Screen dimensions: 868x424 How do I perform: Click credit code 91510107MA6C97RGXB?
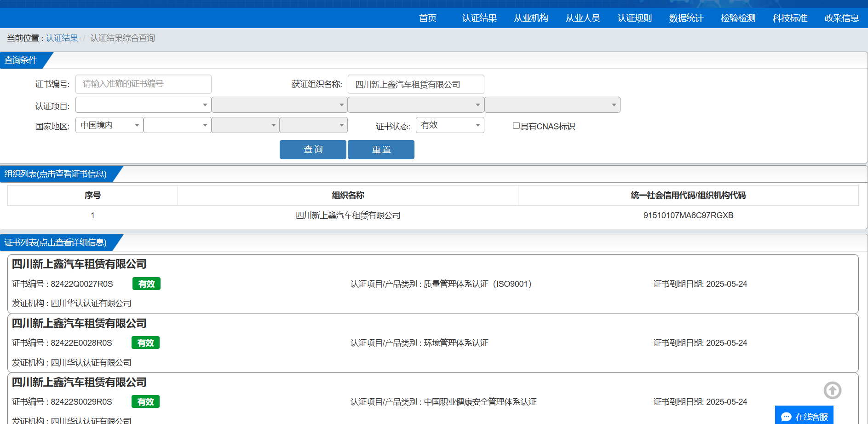click(x=688, y=215)
